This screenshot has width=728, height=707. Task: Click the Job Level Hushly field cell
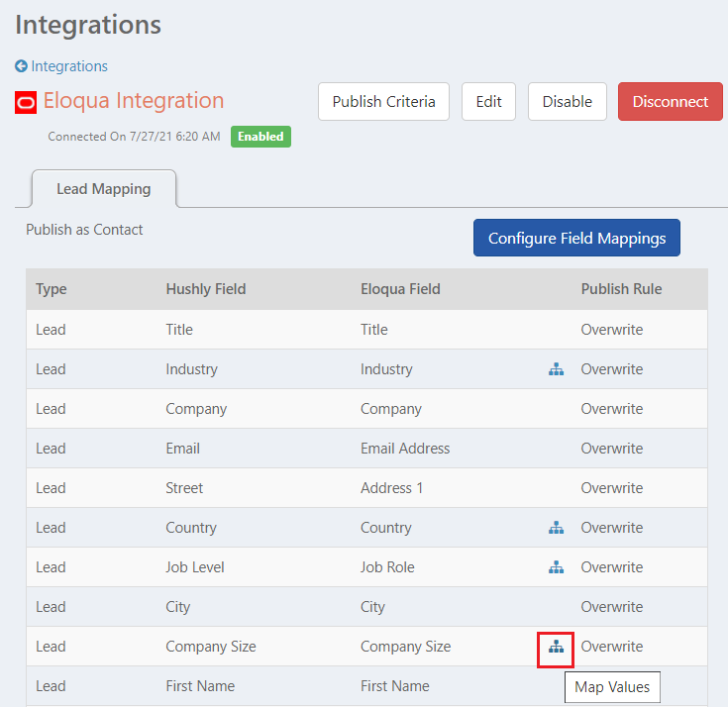pyautogui.click(x=195, y=567)
